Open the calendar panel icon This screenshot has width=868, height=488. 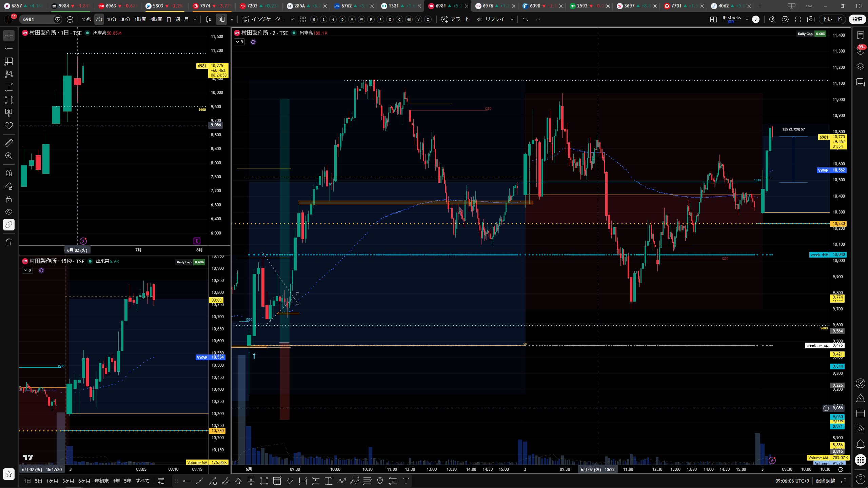click(860, 413)
